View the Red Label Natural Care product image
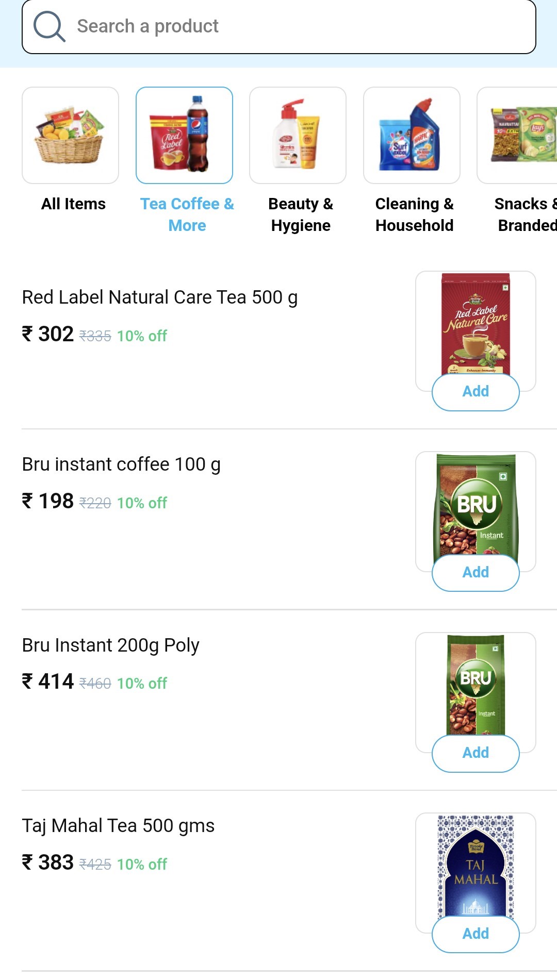Image resolution: width=557 pixels, height=980 pixels. click(476, 323)
